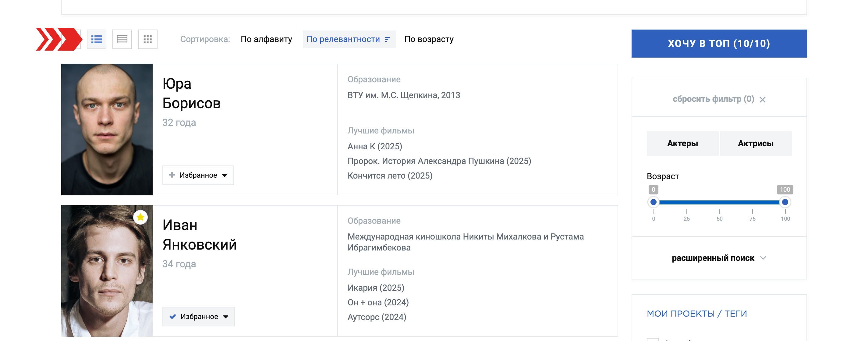Select the compact rows view icon
This screenshot has width=868, height=341.
(122, 39)
